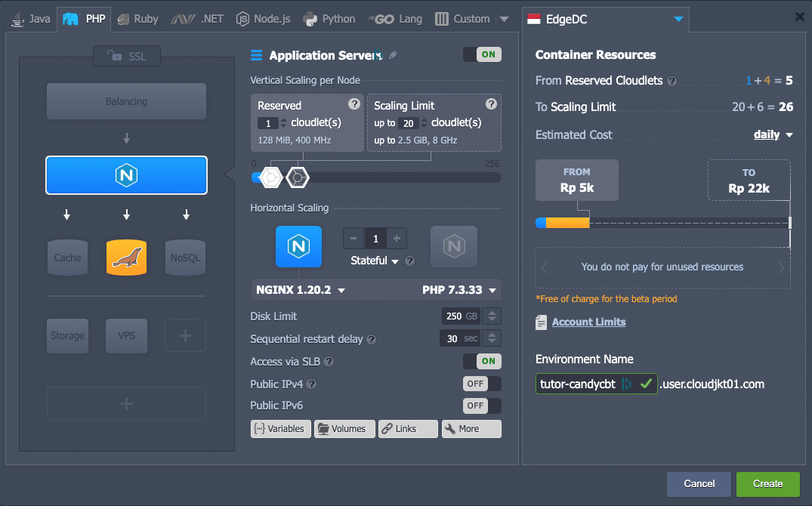Image resolution: width=812 pixels, height=506 pixels.
Task: Open the More options button
Action: (x=472, y=429)
